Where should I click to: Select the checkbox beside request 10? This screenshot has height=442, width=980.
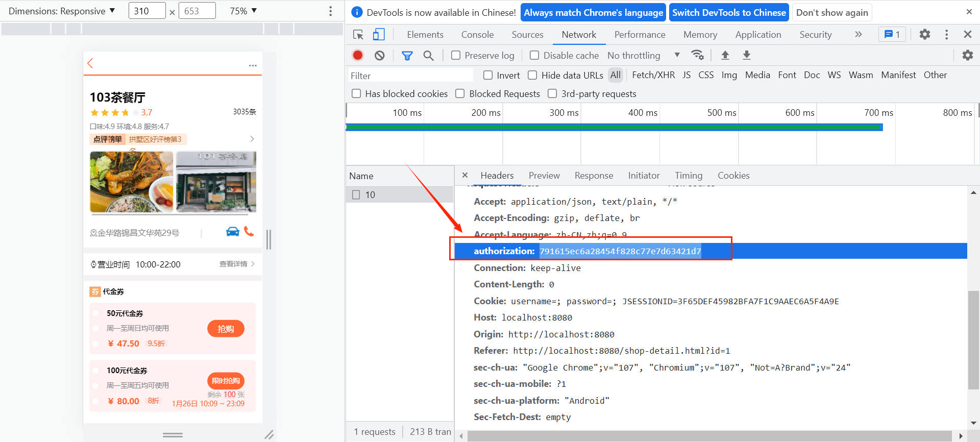pos(356,194)
